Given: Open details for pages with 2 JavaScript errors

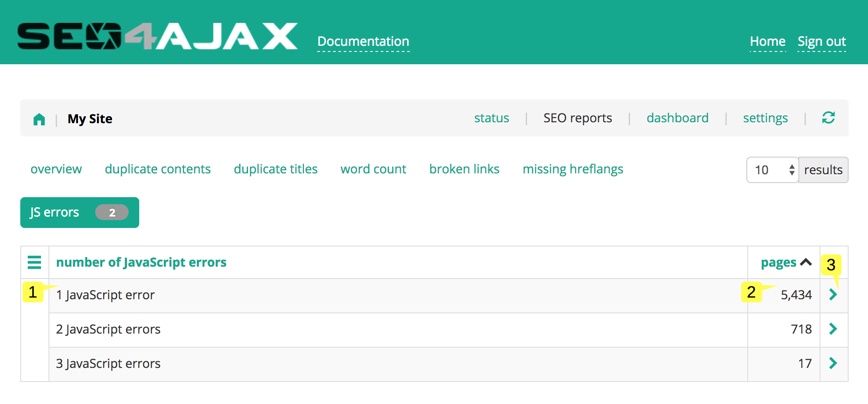Looking at the screenshot, I should [x=833, y=329].
